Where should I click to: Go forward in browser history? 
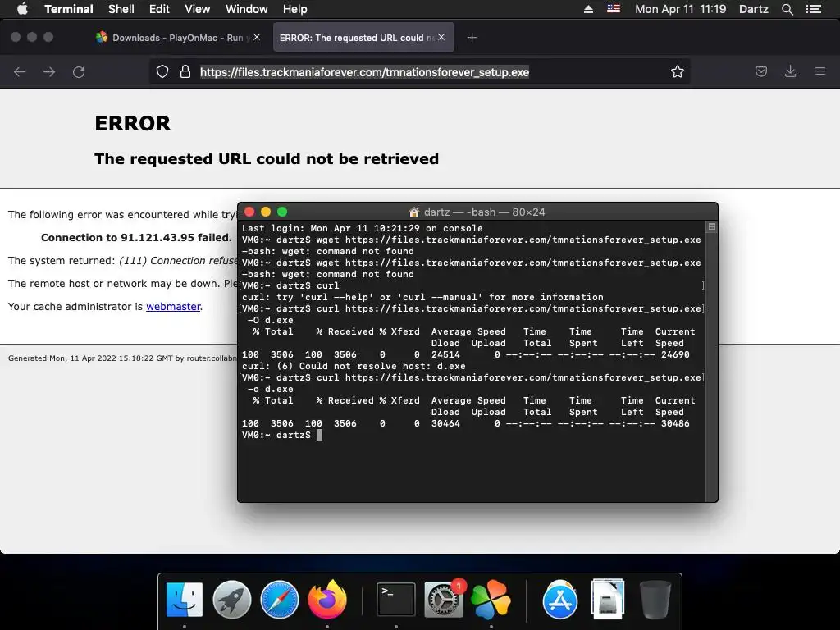pos(49,72)
